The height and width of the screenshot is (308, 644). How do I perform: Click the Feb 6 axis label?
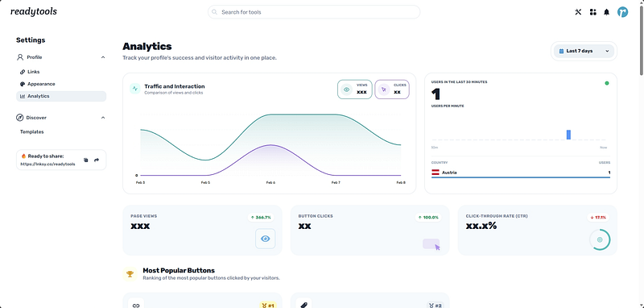point(270,182)
